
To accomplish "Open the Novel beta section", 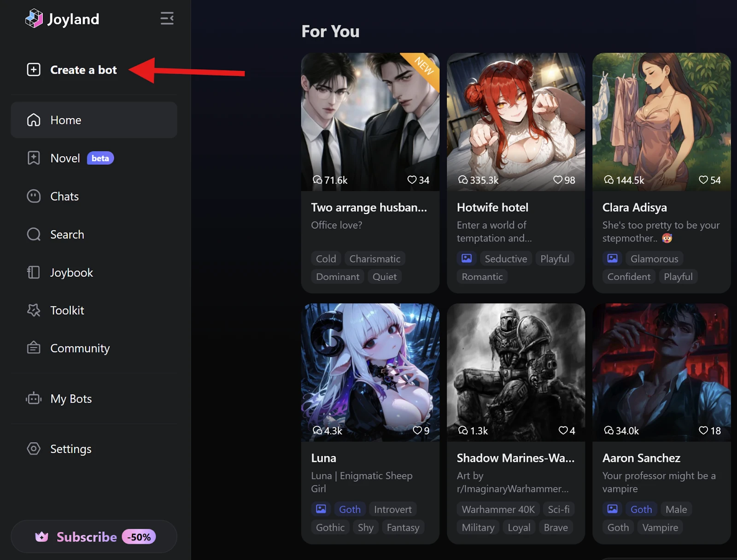I will (64, 158).
